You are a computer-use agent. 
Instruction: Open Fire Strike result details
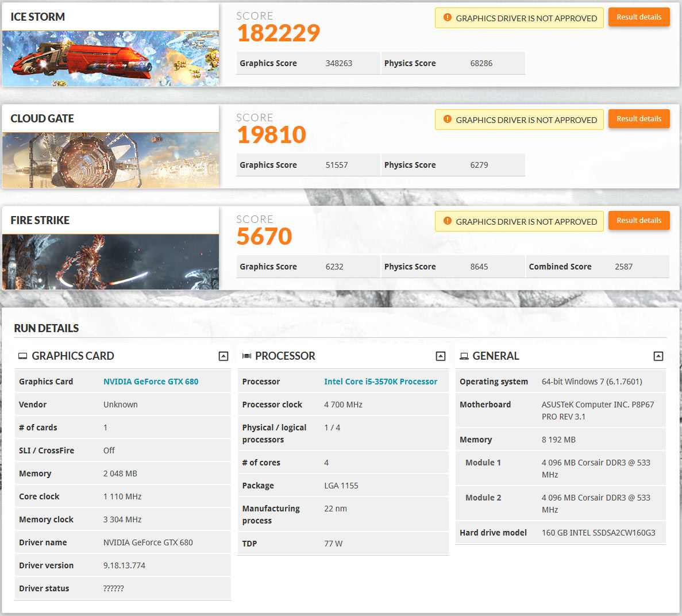tap(639, 221)
